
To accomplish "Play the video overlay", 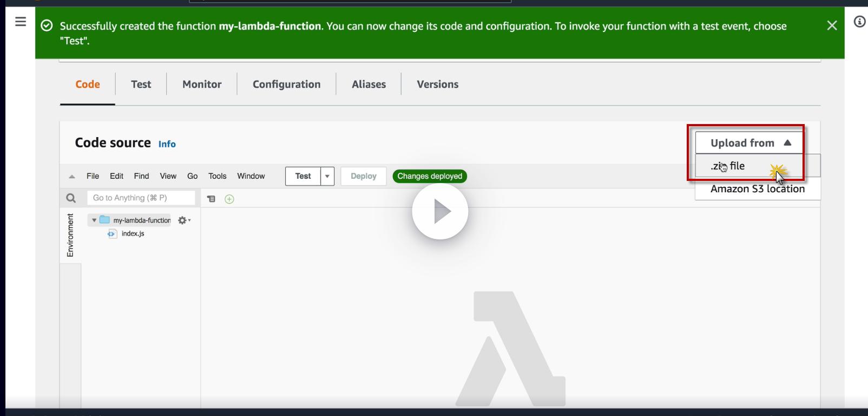I will [x=440, y=211].
